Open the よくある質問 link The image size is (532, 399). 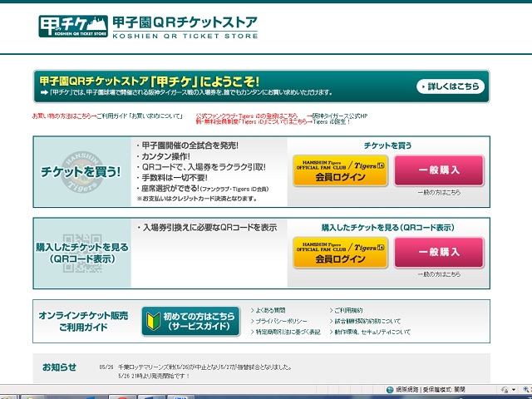click(270, 310)
